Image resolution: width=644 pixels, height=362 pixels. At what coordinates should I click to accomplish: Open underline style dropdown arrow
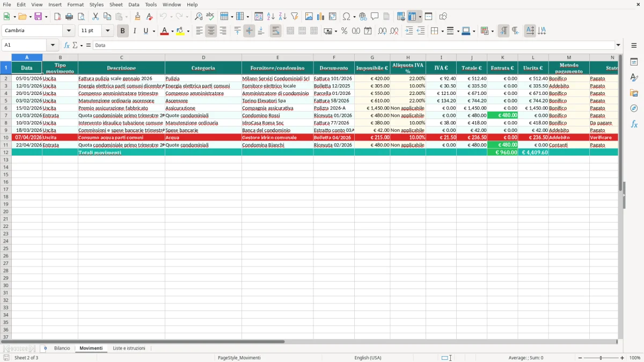[x=153, y=31]
